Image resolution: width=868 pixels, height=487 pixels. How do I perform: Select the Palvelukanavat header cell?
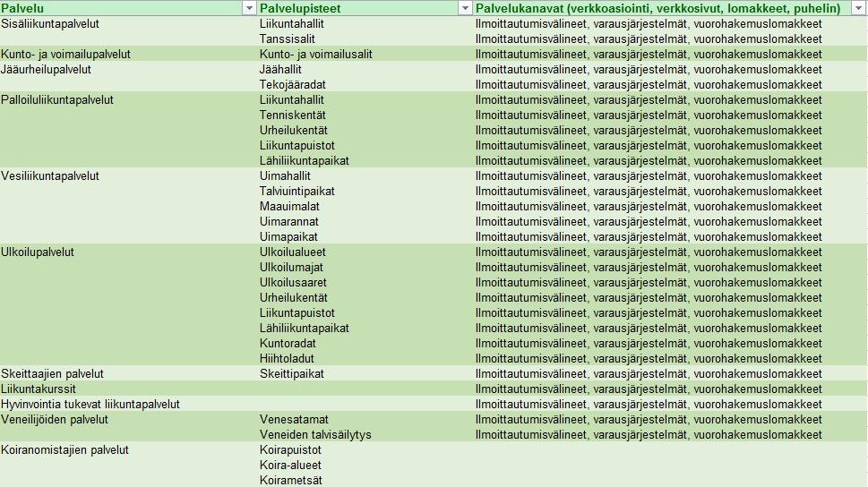point(670,8)
